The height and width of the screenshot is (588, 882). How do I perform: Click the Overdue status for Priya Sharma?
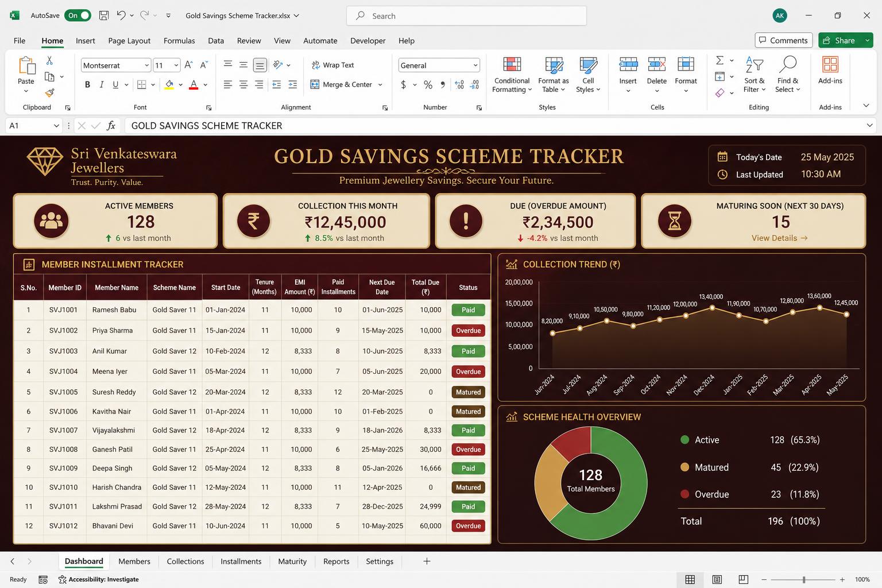[468, 330]
